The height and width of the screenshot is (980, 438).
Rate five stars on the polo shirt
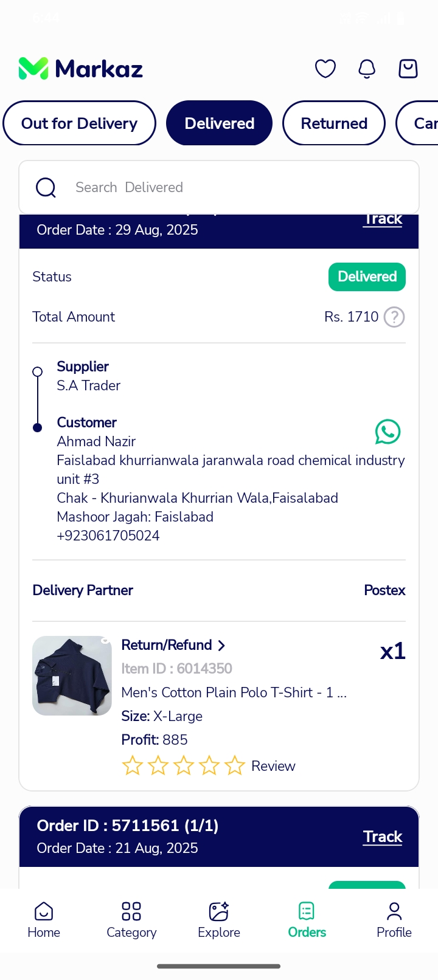click(235, 765)
